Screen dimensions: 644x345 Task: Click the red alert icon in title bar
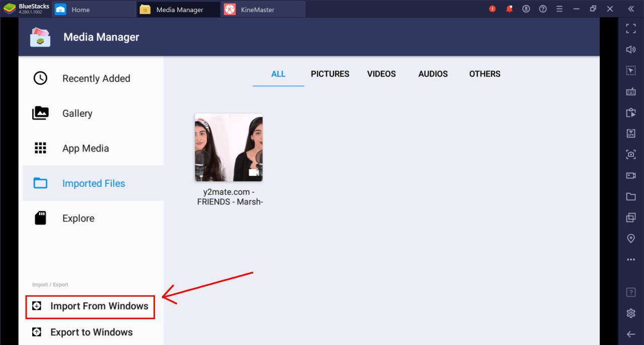pyautogui.click(x=493, y=9)
